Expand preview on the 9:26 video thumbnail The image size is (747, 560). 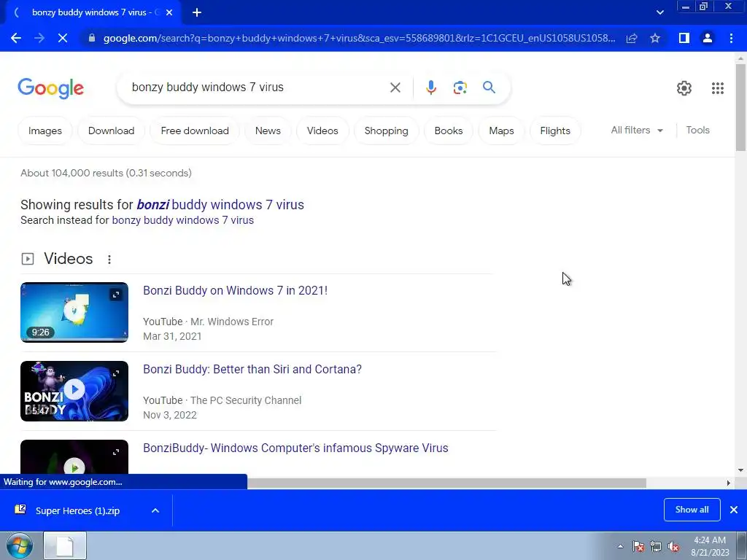[116, 295]
